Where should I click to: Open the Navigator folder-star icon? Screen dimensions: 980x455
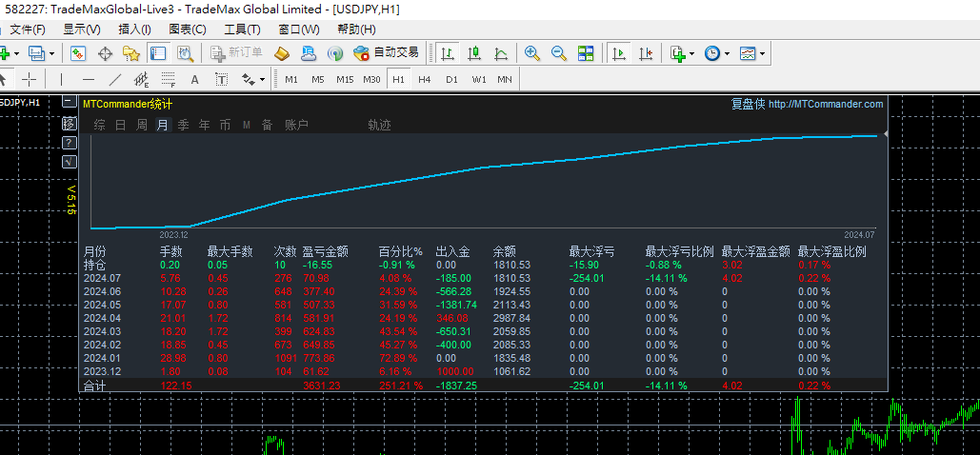(x=131, y=53)
